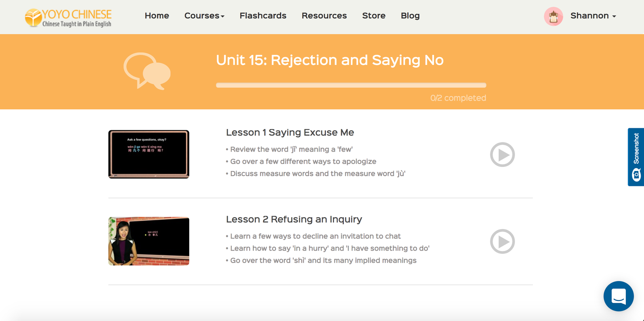644x321 pixels.
Task: Open the Blog link
Action: point(410,16)
